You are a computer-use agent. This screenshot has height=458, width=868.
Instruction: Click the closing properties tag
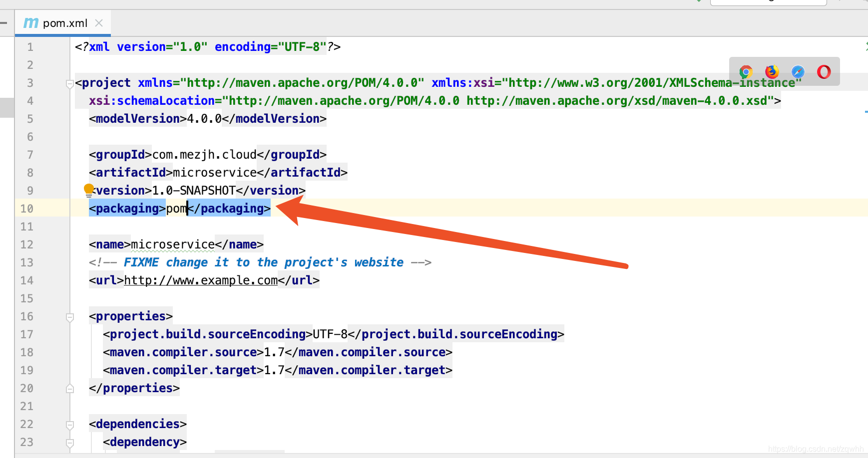tap(134, 388)
